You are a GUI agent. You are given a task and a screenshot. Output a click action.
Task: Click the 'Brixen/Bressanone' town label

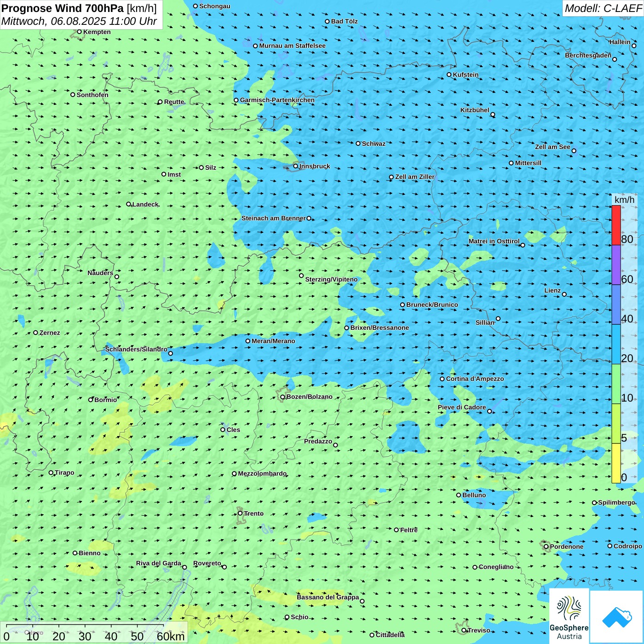[x=379, y=328]
